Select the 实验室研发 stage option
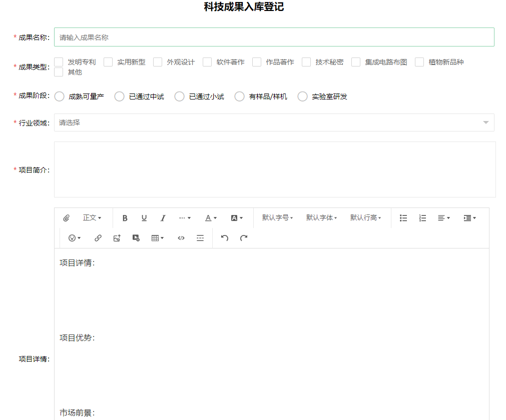Screen dimensions: 506x420 (303, 96)
